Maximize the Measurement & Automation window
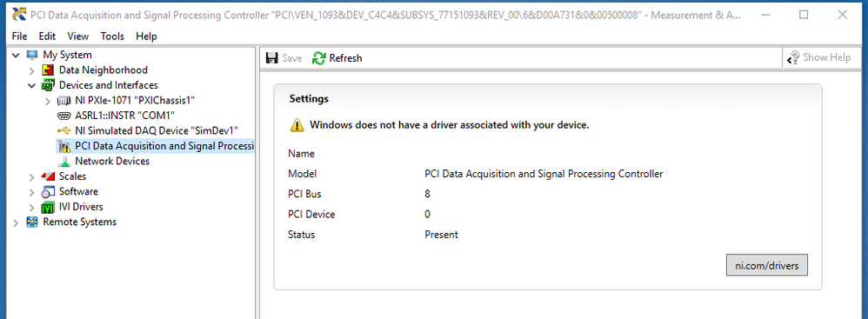 [804, 15]
